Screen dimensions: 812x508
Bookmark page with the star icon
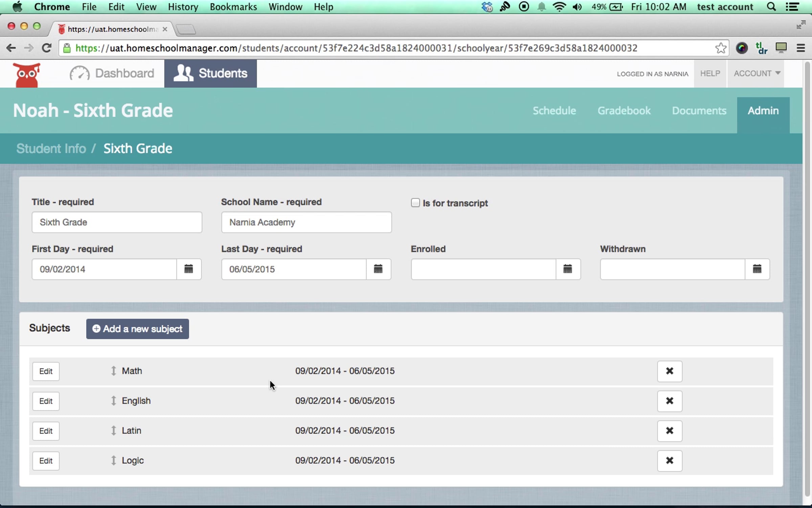721,48
